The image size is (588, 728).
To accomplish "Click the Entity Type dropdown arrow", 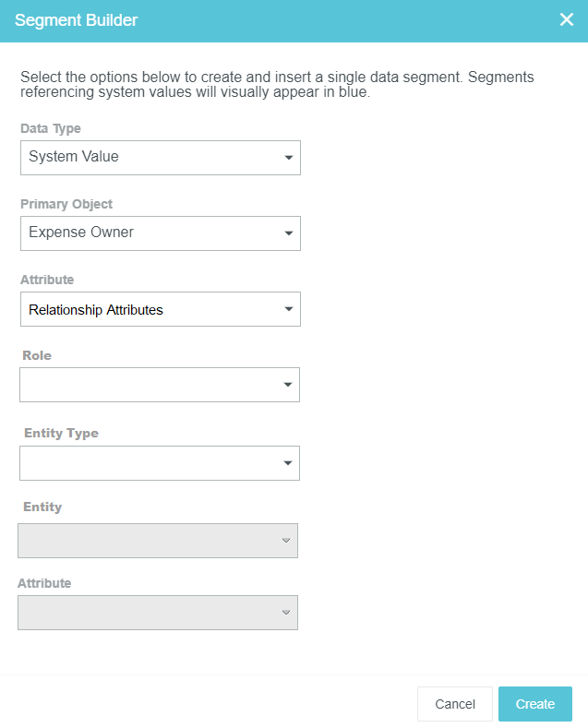I will click(x=288, y=463).
